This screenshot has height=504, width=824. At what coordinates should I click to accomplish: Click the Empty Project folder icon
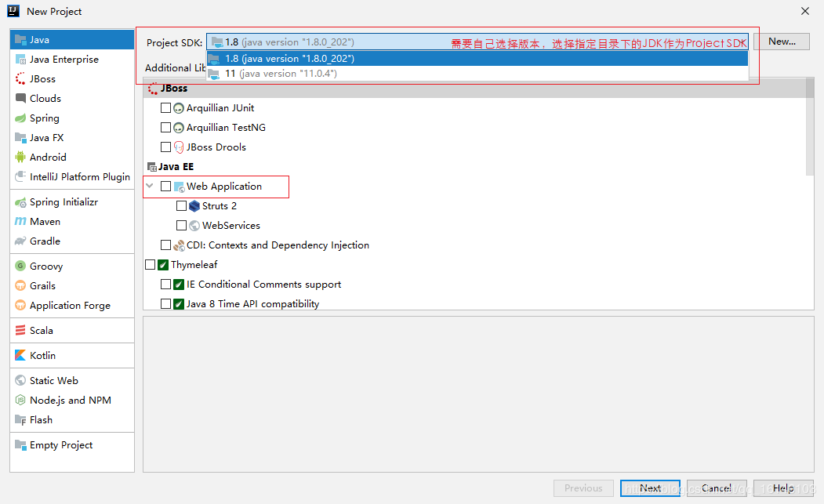click(x=20, y=444)
